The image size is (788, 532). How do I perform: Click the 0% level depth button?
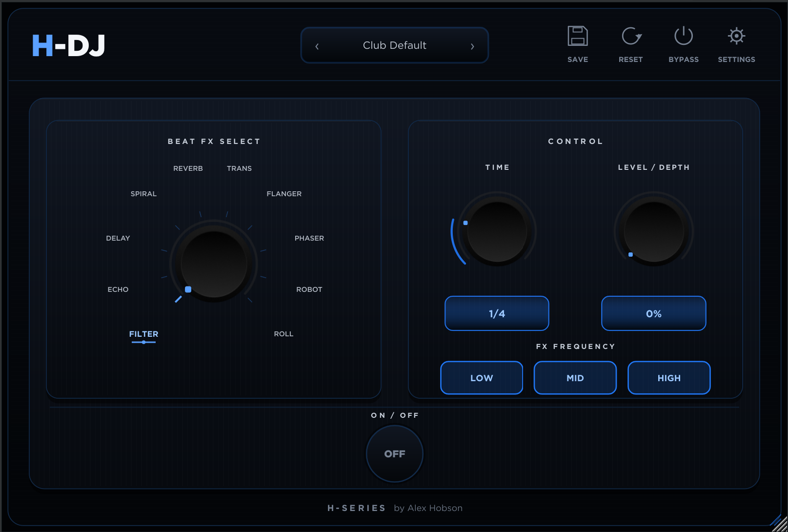(x=654, y=313)
